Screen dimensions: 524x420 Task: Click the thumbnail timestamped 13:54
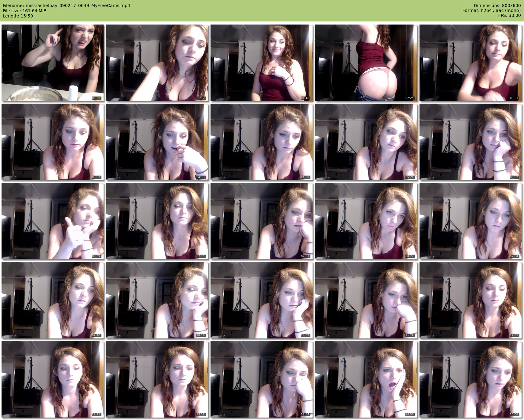[262, 379]
